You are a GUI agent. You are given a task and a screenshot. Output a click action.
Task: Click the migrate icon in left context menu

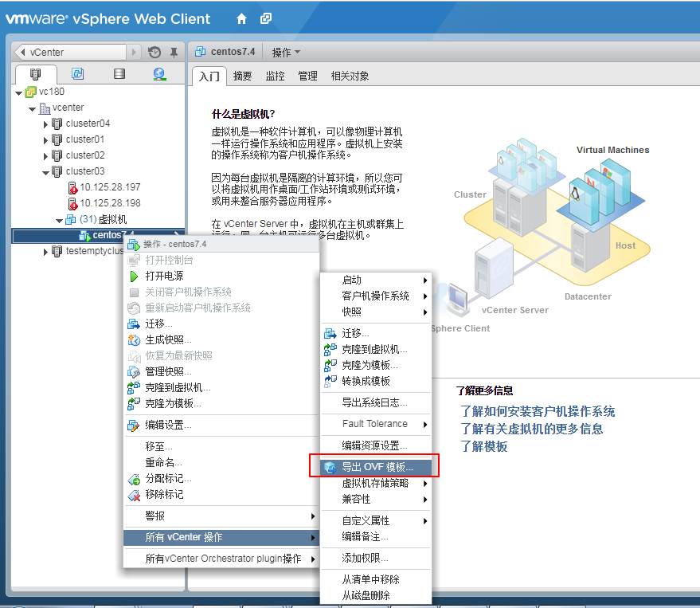[x=134, y=324]
